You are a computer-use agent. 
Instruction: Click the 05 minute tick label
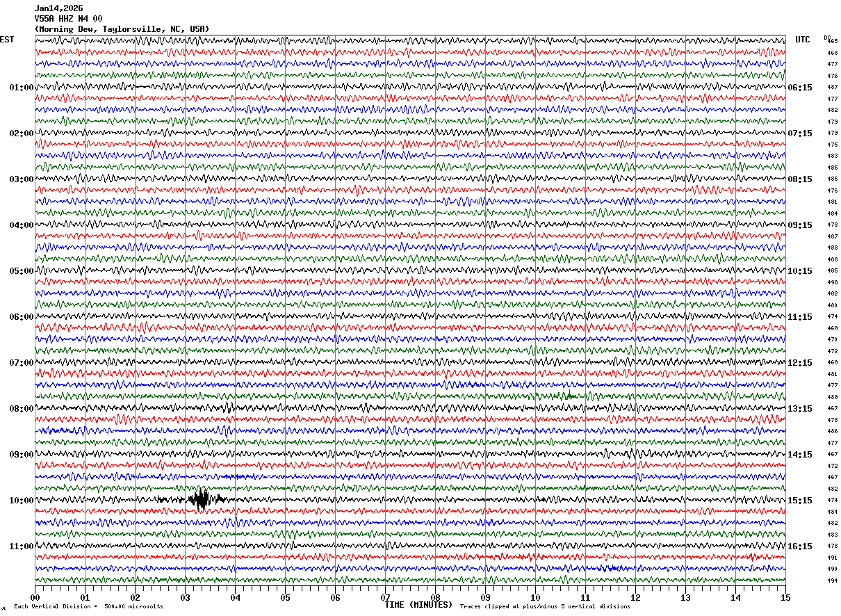tap(285, 597)
